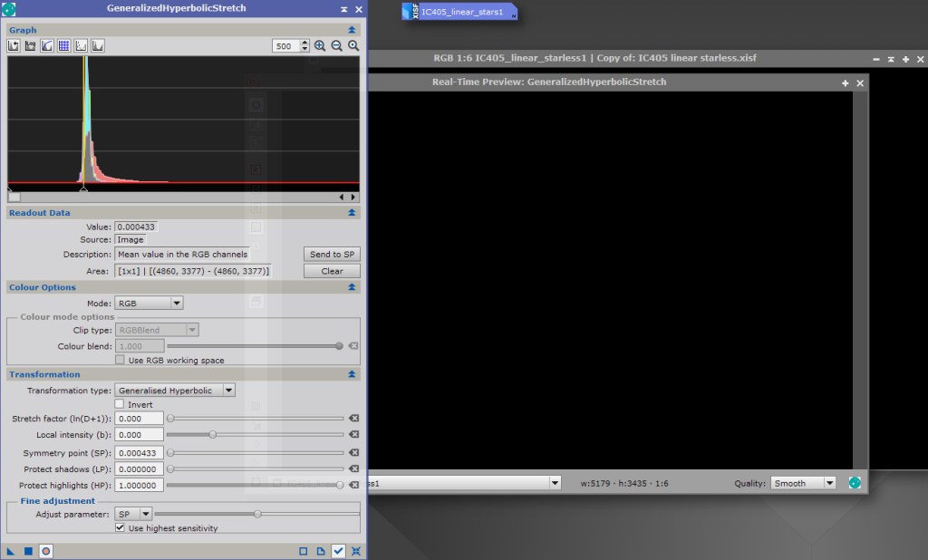
Task: Click the Real-Time Preview circle icon at bottom
Action: point(46,551)
